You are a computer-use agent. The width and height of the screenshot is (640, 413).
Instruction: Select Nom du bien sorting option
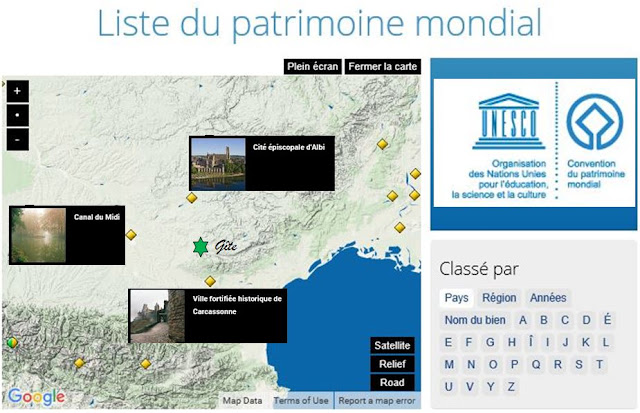pyautogui.click(x=475, y=320)
